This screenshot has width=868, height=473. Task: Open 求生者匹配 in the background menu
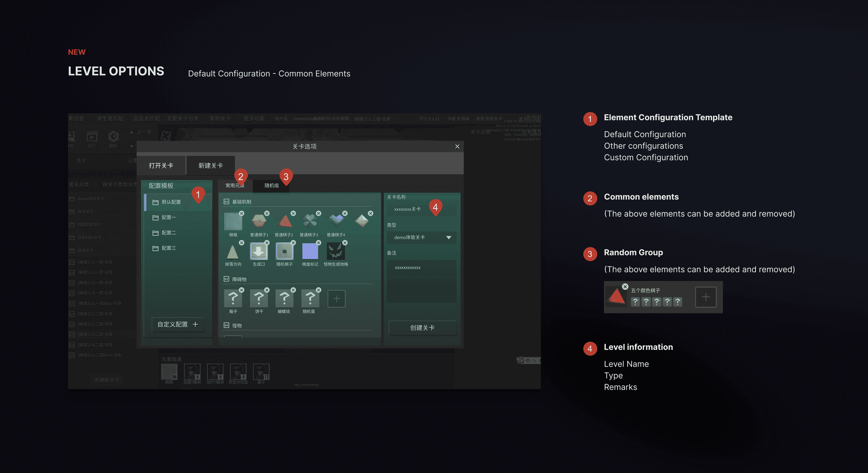coord(110,119)
